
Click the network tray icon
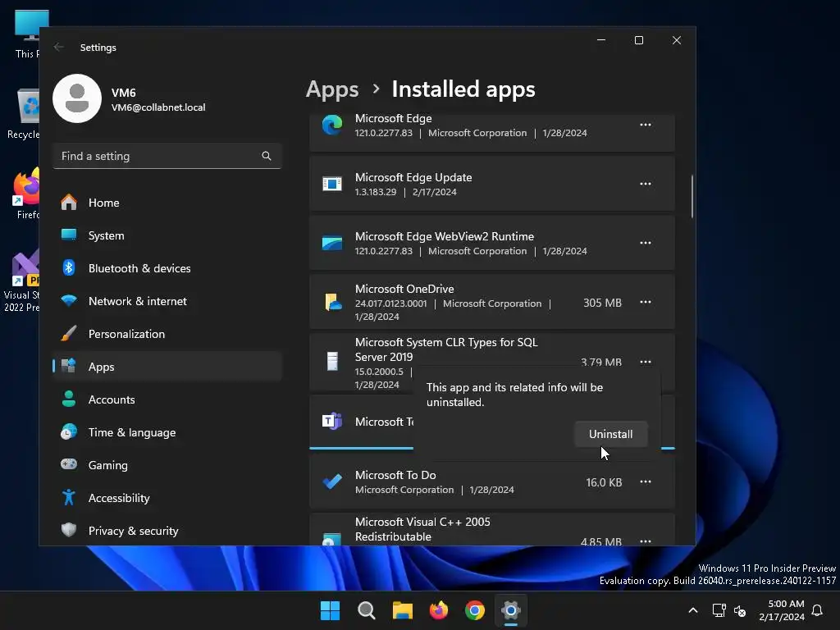[x=719, y=610]
